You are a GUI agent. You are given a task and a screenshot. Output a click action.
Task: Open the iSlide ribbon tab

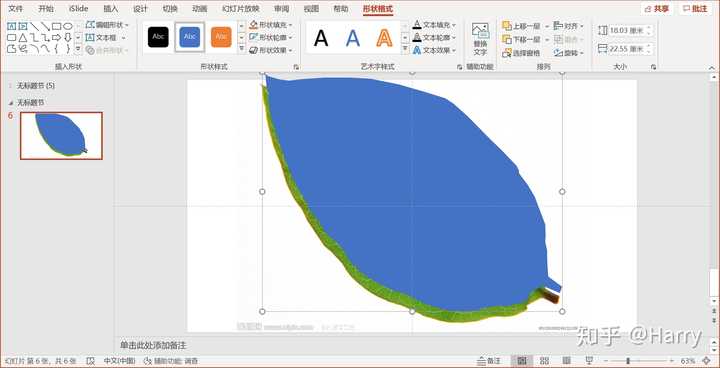(x=78, y=9)
